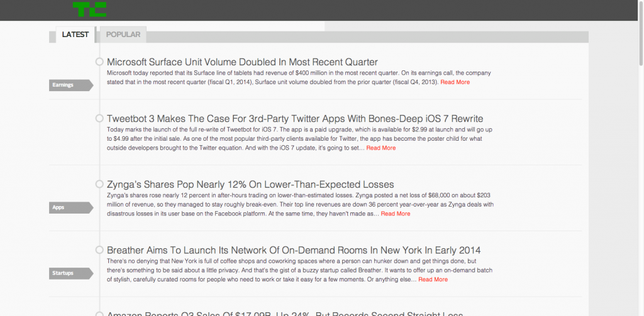Open the Breather Aims To Launch headline
Screen dimensions: 644x316
coord(294,250)
